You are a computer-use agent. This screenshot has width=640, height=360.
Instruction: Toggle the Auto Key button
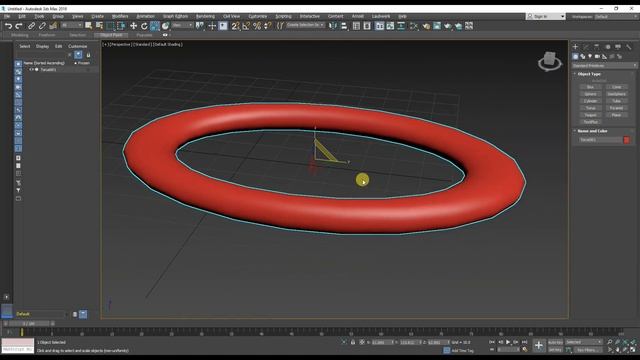click(x=555, y=342)
